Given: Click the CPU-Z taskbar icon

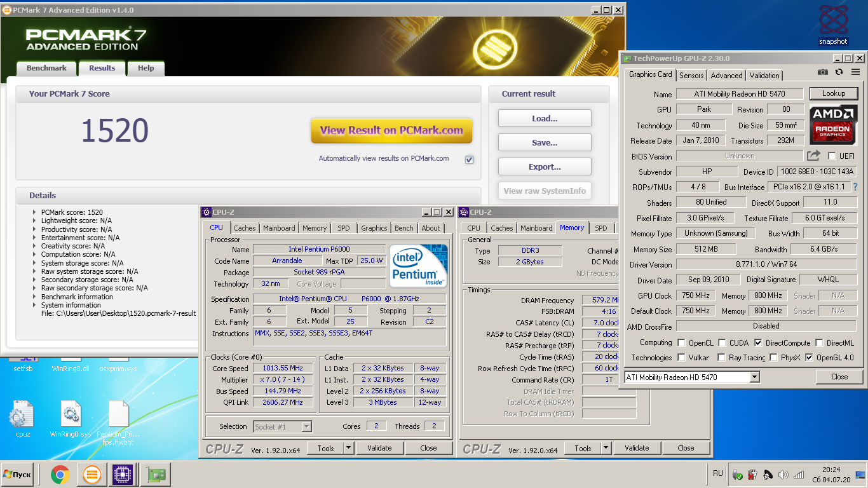Looking at the screenshot, I should 123,475.
